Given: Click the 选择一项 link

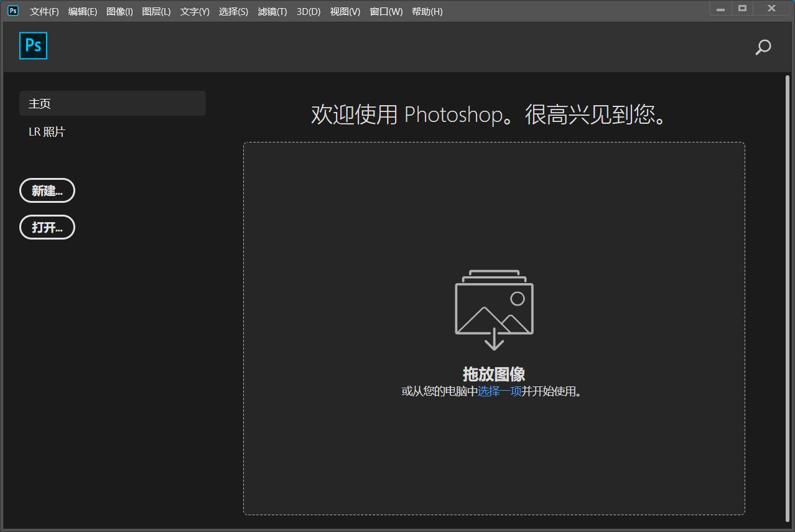Looking at the screenshot, I should point(499,391).
